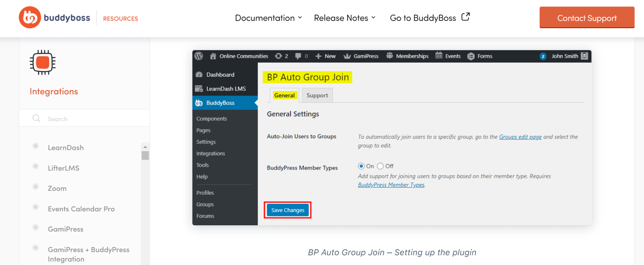
Task: Open the RESOURCES link
Action: point(120,18)
